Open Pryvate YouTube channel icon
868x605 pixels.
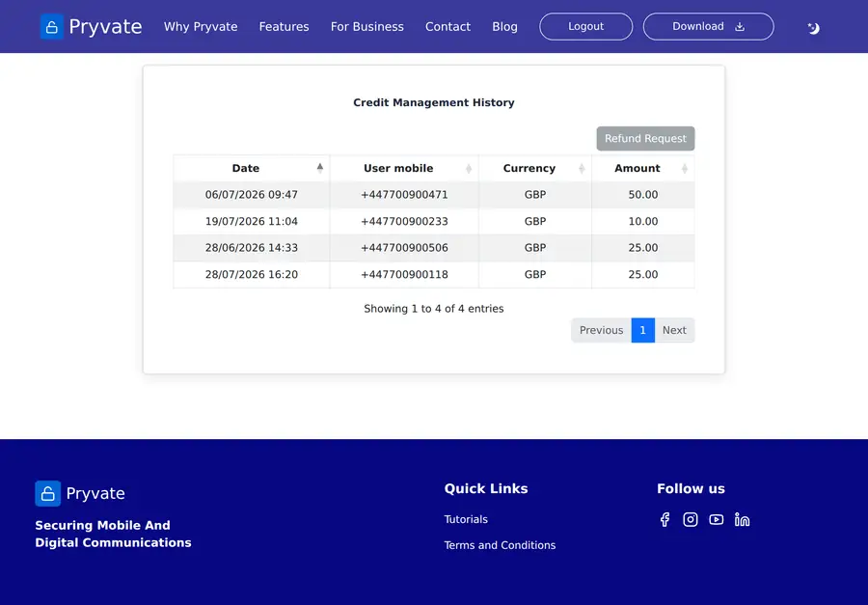(x=717, y=519)
